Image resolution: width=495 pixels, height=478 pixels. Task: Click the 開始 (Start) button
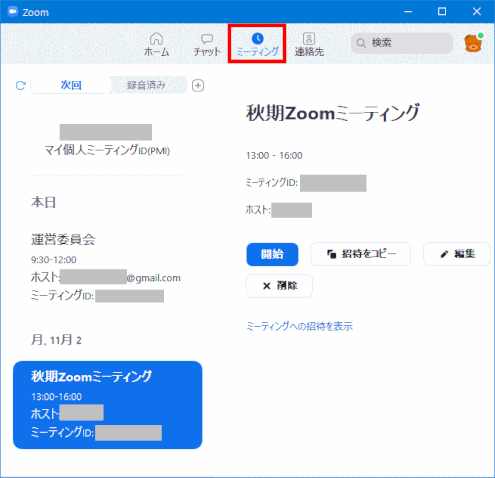coord(272,254)
